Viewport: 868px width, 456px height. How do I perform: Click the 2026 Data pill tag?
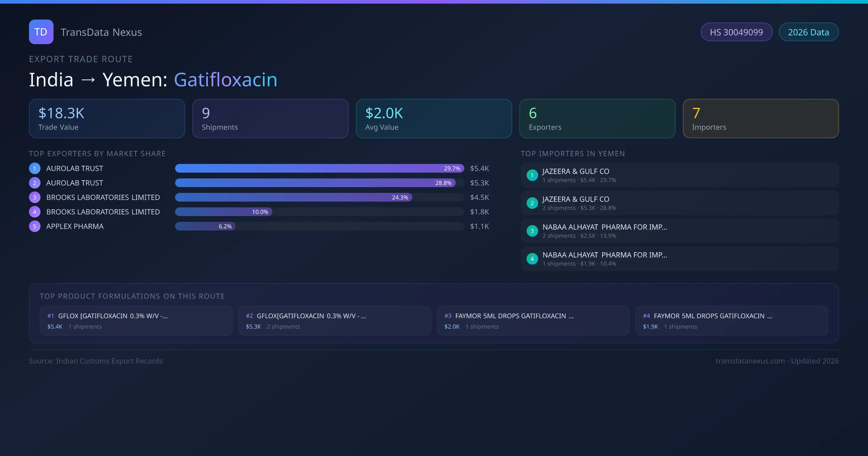808,32
